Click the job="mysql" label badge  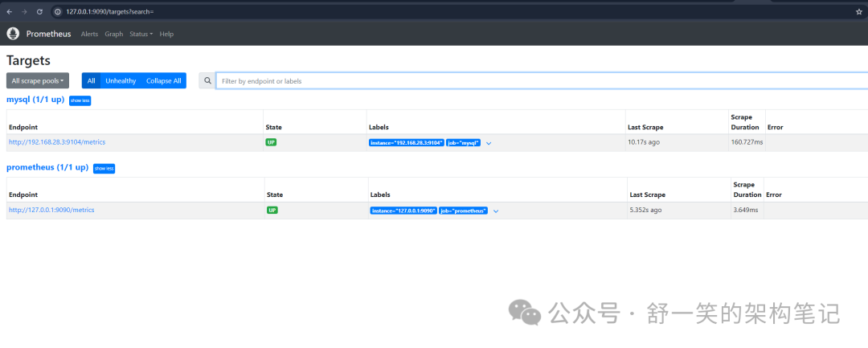click(464, 143)
